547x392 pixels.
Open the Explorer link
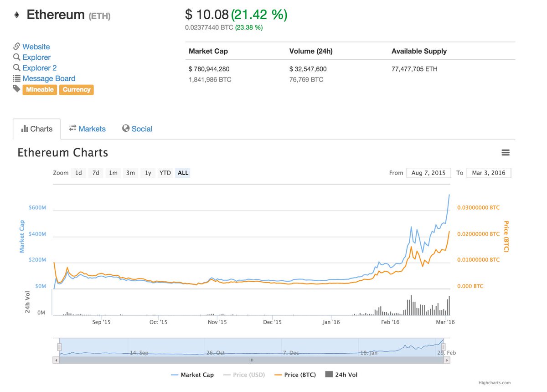pyautogui.click(x=36, y=57)
